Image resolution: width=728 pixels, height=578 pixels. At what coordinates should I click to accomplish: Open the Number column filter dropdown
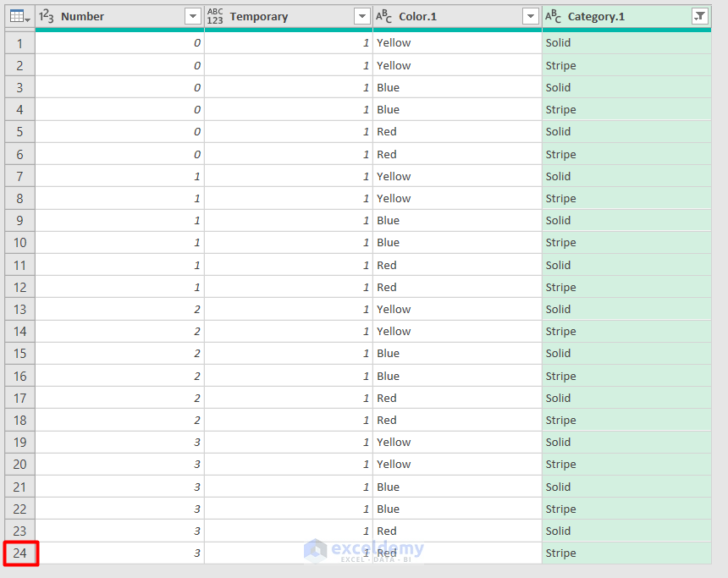coord(192,16)
